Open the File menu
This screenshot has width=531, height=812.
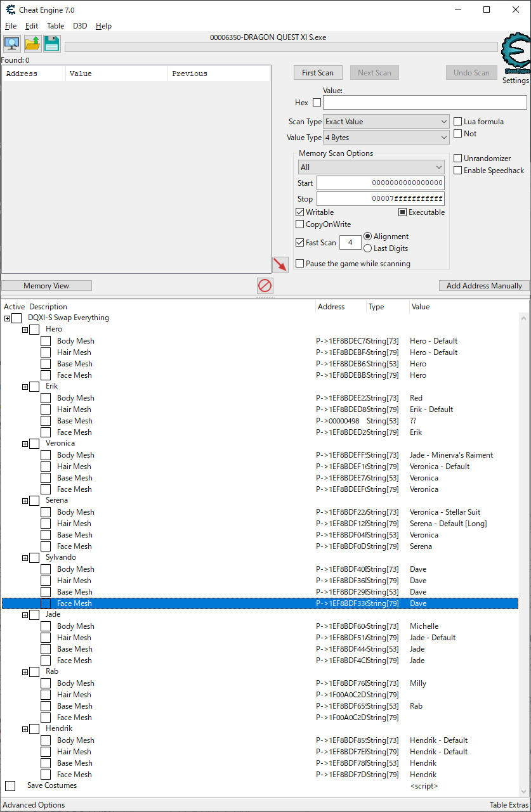[x=11, y=26]
